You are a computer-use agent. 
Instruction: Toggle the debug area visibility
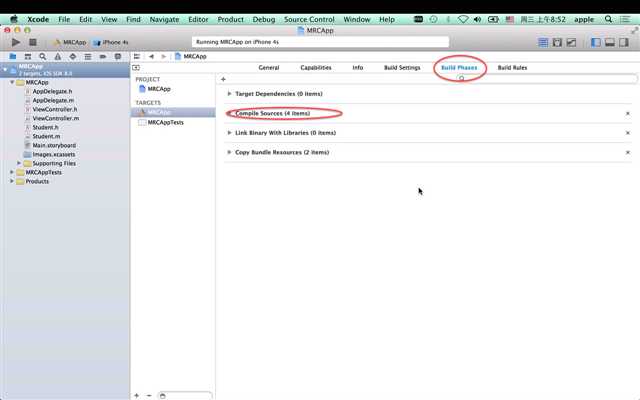[x=610, y=42]
